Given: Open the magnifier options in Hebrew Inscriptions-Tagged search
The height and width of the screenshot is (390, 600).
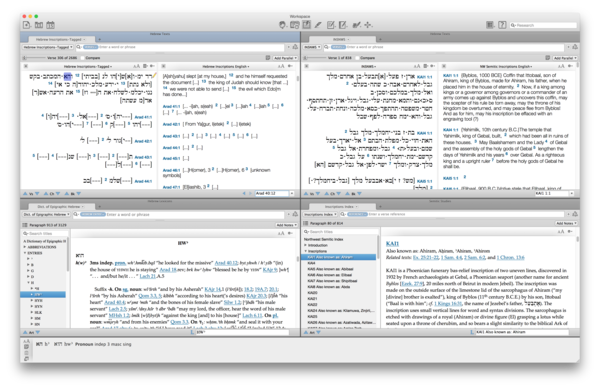Looking at the screenshot, I should 78,47.
